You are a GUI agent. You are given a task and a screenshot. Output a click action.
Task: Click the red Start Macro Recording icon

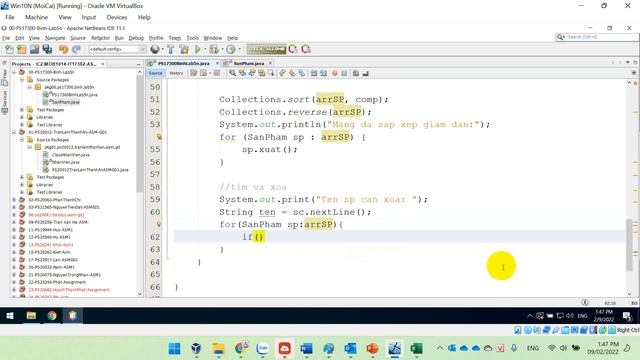(335, 73)
